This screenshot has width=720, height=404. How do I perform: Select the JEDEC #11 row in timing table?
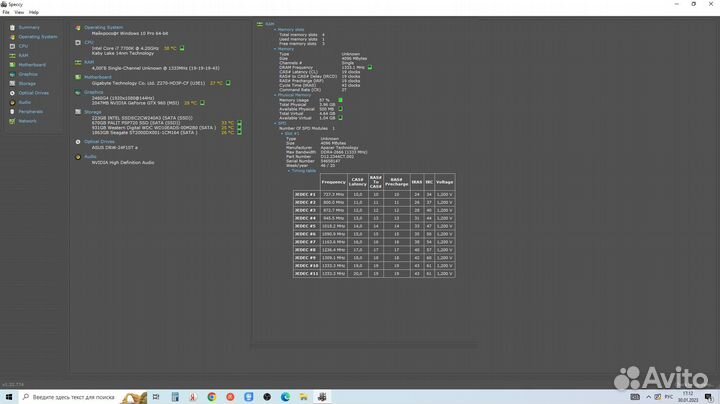[x=374, y=274]
